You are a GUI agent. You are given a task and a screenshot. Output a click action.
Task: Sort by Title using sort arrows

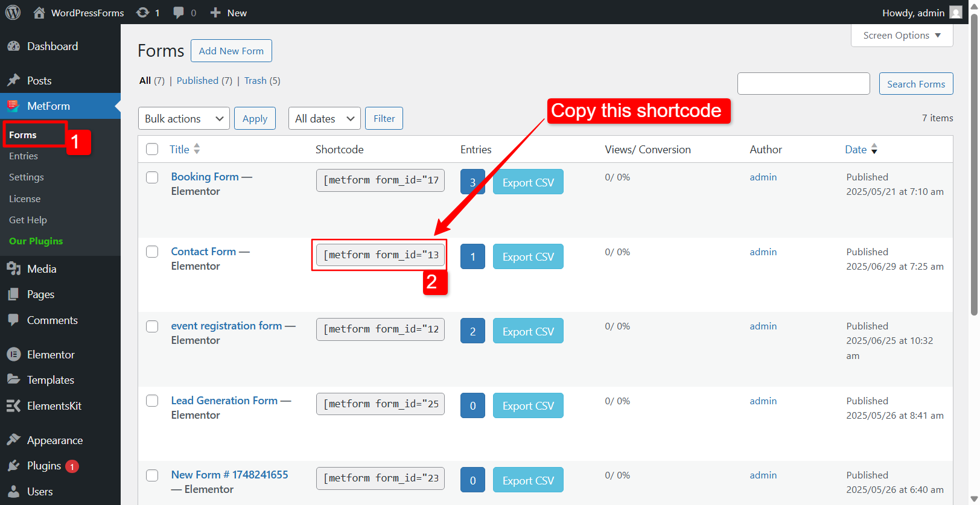click(197, 149)
